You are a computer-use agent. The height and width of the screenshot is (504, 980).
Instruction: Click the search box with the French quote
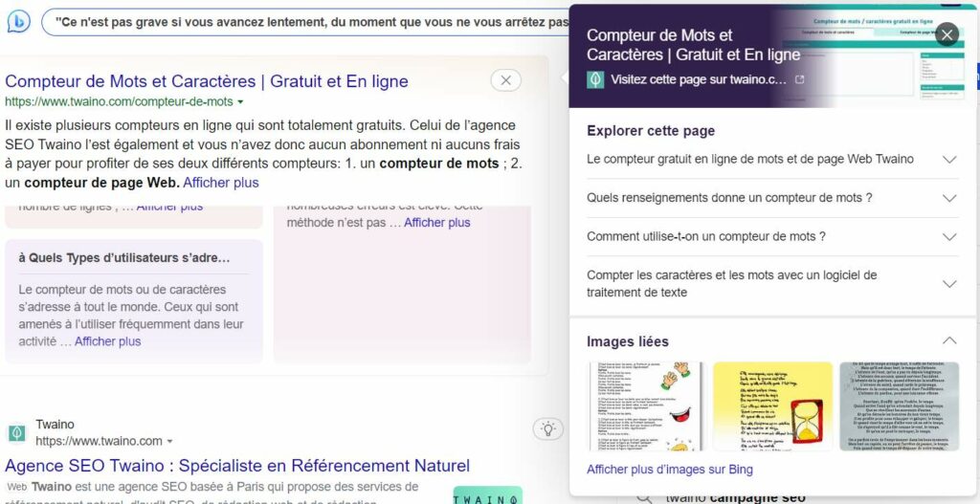click(x=305, y=22)
